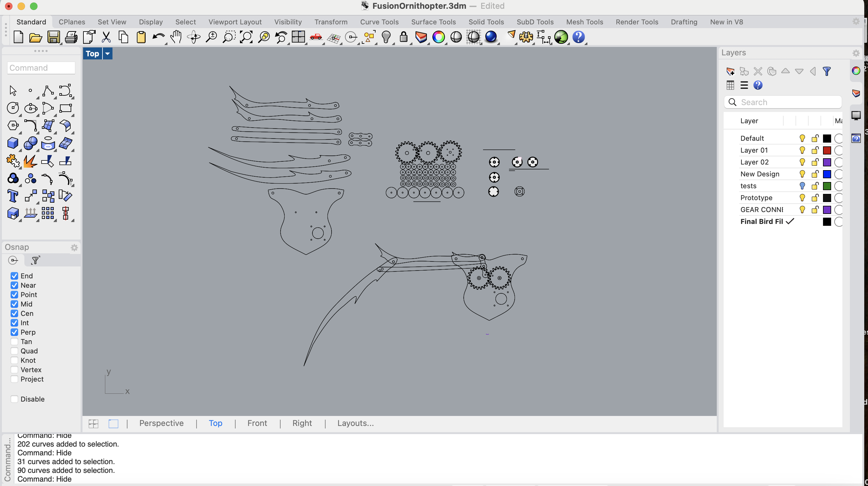Switch to the Perspective viewport tab
This screenshot has width=868, height=486.
coord(162,423)
